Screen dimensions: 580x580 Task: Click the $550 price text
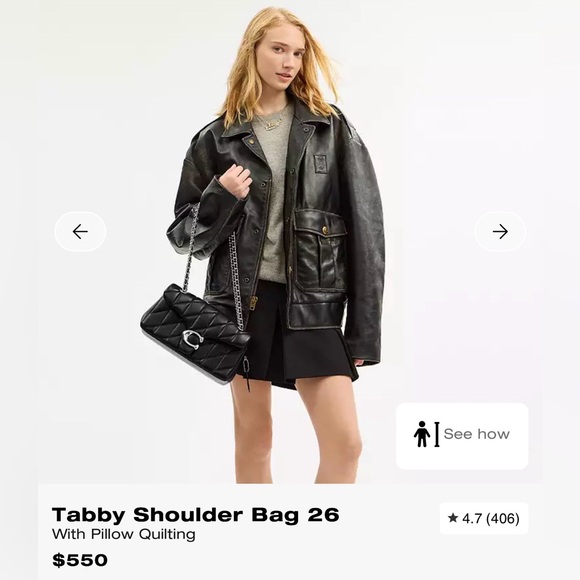coord(80,560)
